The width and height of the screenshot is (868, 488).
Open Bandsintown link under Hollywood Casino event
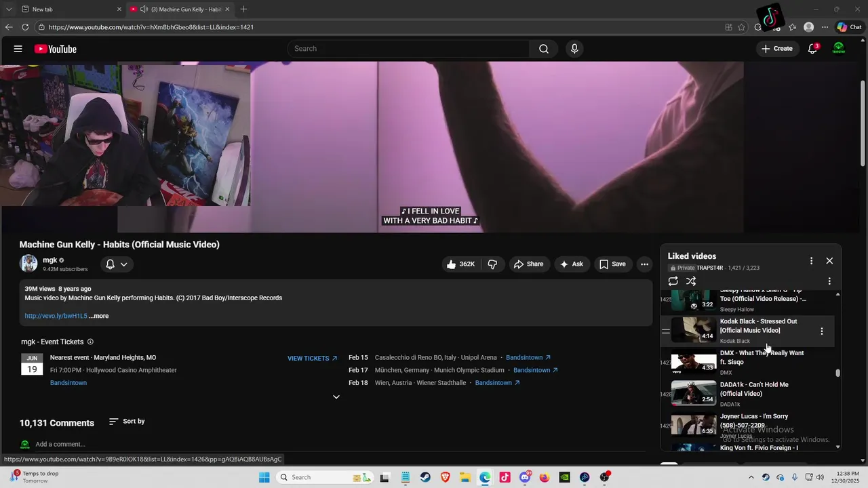pyautogui.click(x=68, y=383)
